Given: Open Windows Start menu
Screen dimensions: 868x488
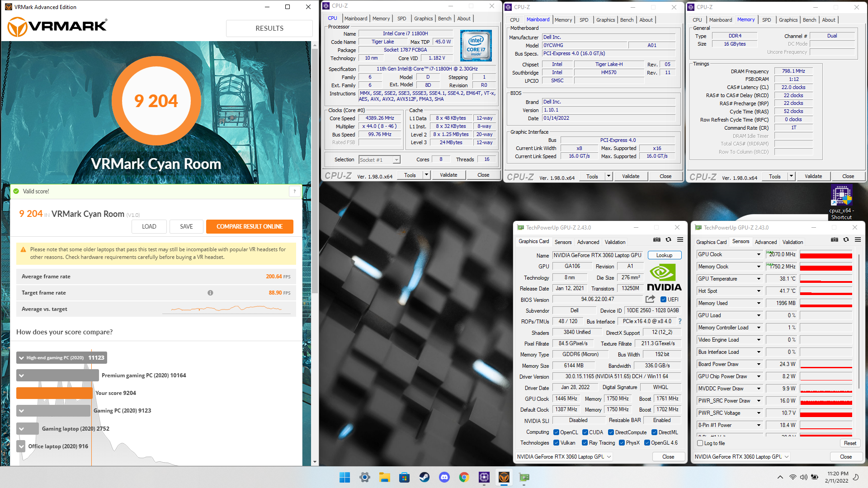Looking at the screenshot, I should (344, 477).
